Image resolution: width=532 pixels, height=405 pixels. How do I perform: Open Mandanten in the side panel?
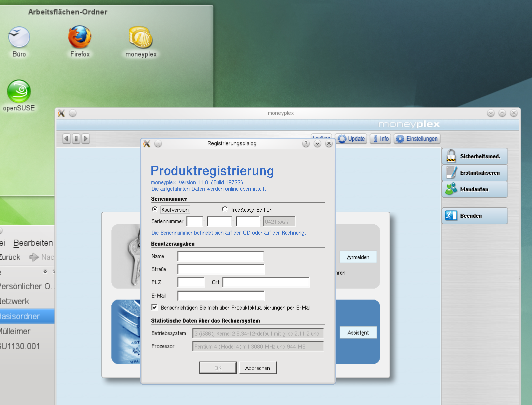tap(475, 189)
